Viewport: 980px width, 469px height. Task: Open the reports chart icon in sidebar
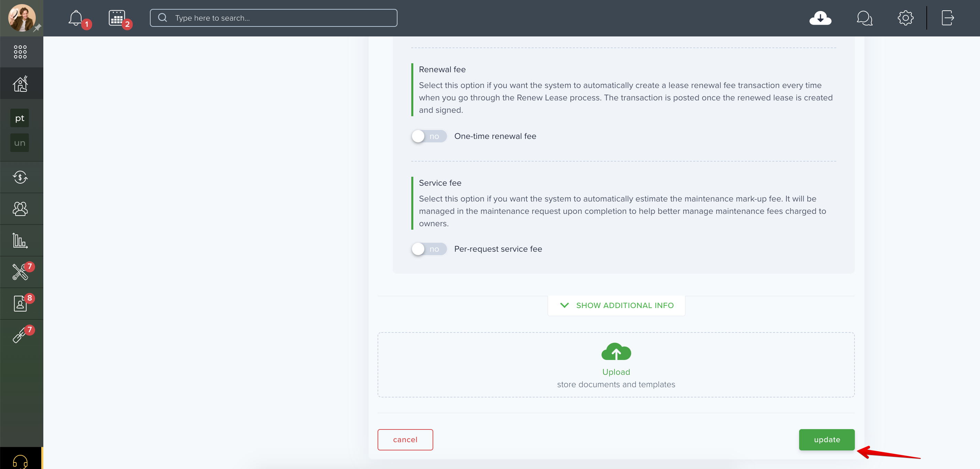point(20,240)
